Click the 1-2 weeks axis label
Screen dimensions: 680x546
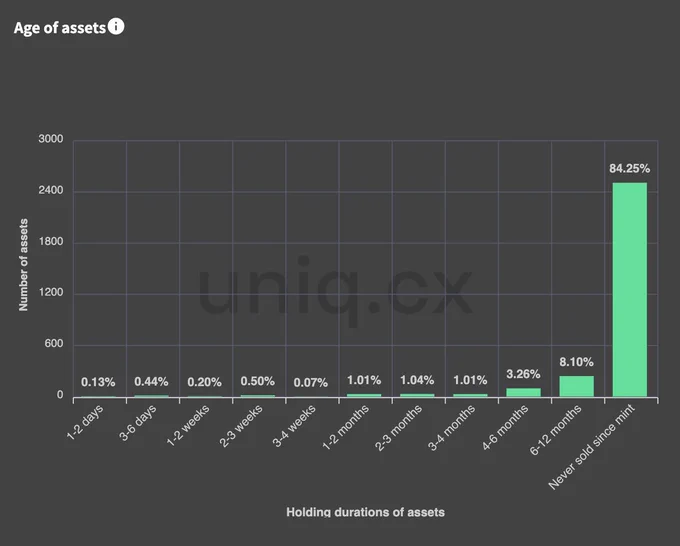coord(188,425)
